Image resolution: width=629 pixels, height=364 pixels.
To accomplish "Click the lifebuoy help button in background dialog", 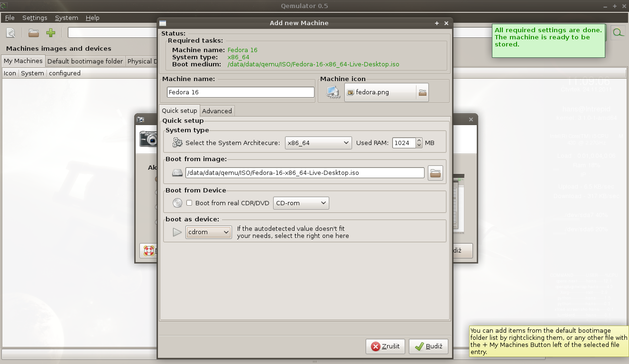I will 149,251.
